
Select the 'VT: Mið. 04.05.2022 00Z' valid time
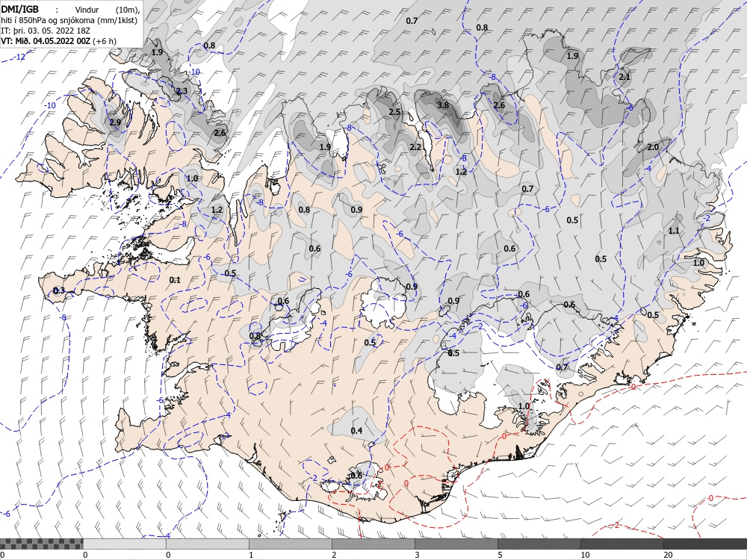coord(46,41)
